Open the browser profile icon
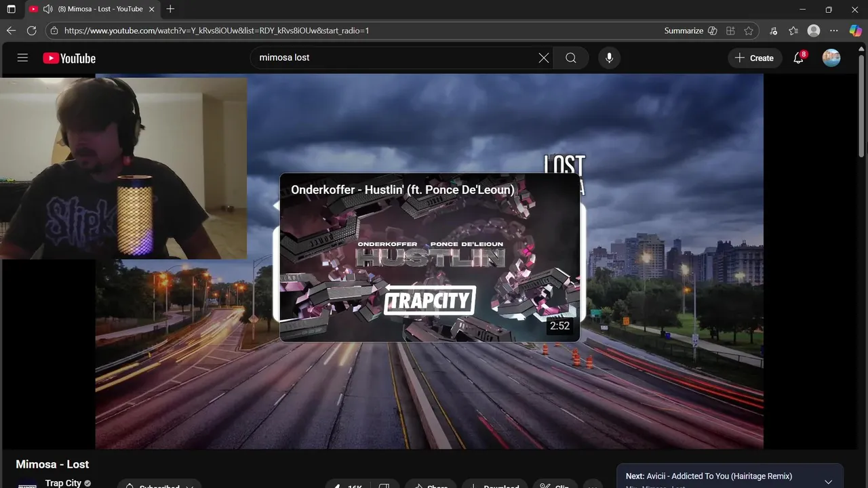Viewport: 868px width, 488px height. click(814, 30)
